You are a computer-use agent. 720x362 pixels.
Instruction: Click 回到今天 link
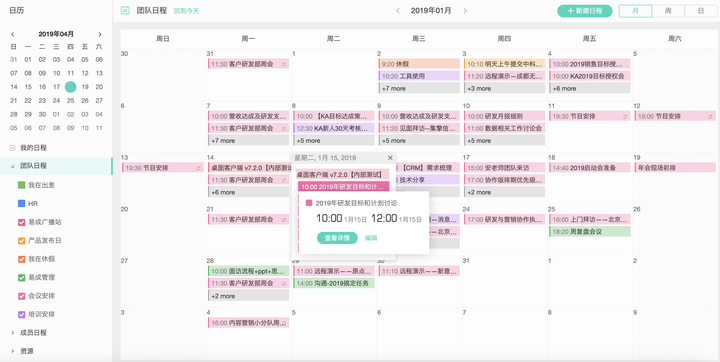click(186, 11)
